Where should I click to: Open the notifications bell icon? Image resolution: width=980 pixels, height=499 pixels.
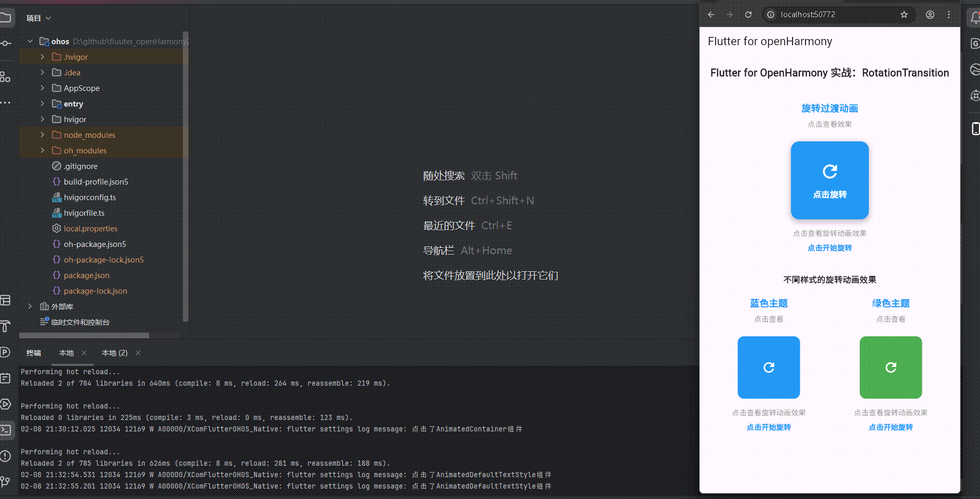pyautogui.click(x=975, y=18)
